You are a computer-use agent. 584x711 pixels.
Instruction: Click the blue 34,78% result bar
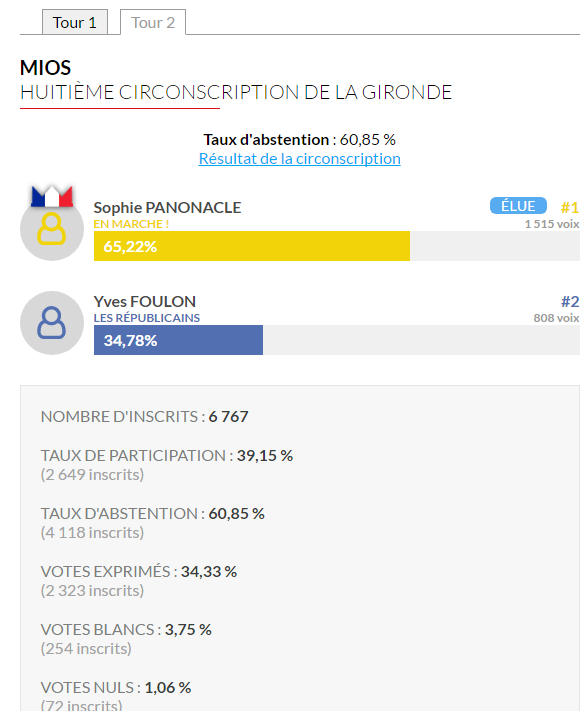pyautogui.click(x=178, y=340)
